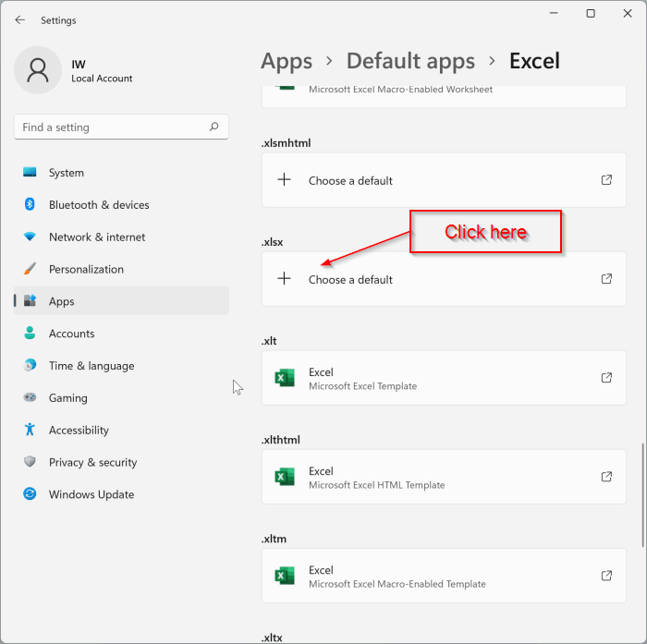647x644 pixels.
Task: Open external link icon for .xlt
Action: click(606, 378)
